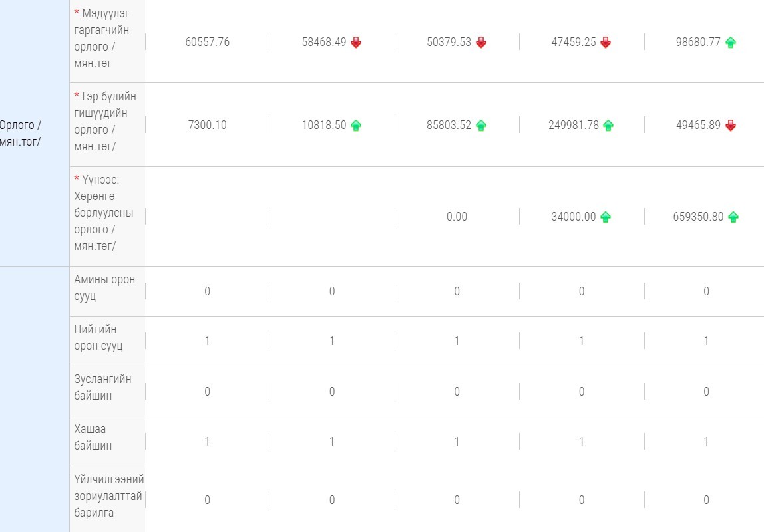
Task: Click the green up arrow beside 249981.78
Action: tap(608, 125)
